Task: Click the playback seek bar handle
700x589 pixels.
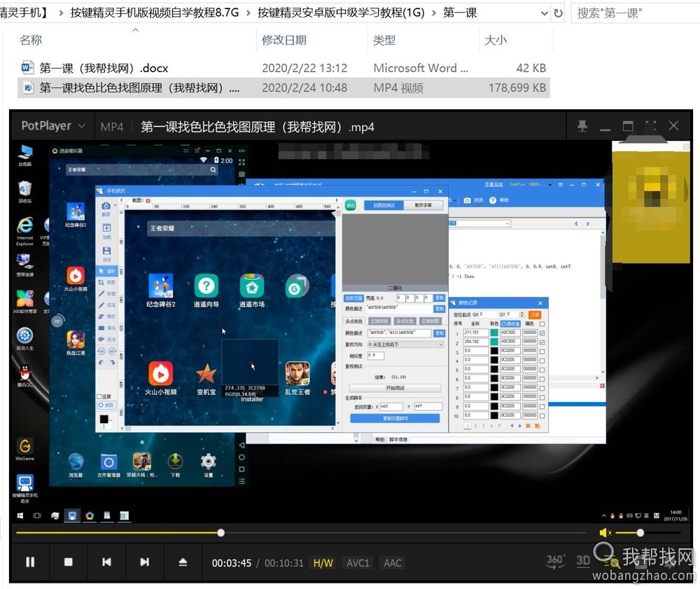Action: tap(221, 532)
